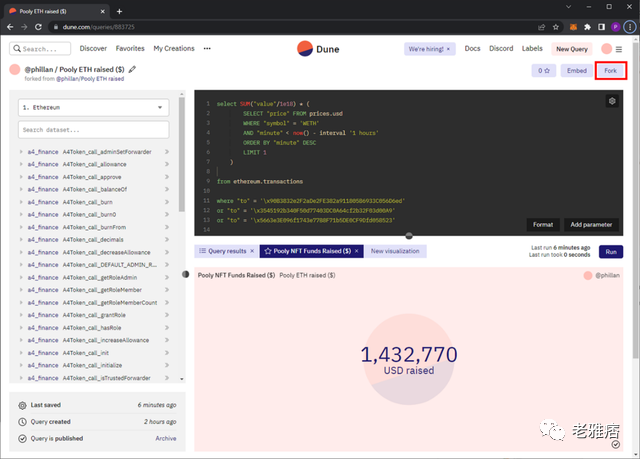Screen dimensions: 640x459
Task: Open the Discover page
Action: (93, 49)
